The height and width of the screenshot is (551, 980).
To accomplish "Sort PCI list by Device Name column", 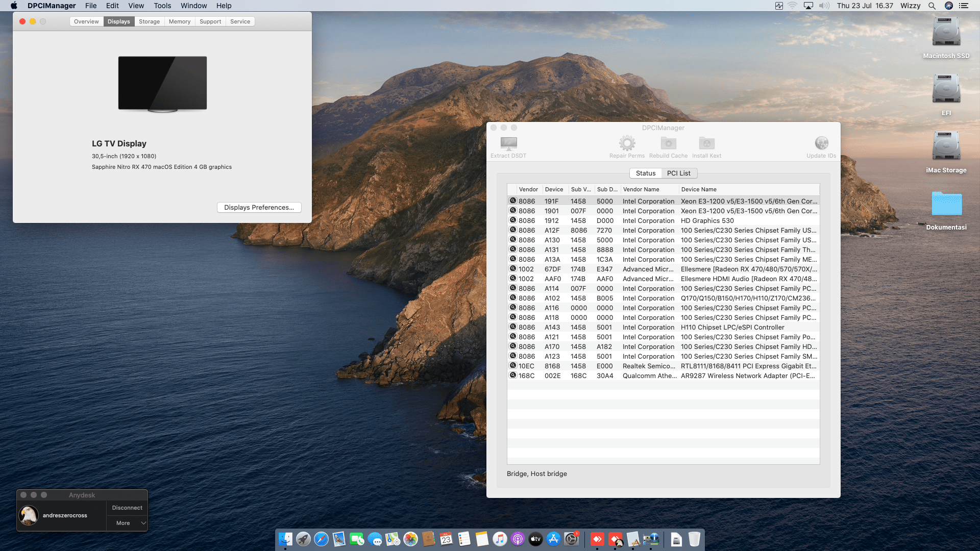I will click(x=749, y=189).
